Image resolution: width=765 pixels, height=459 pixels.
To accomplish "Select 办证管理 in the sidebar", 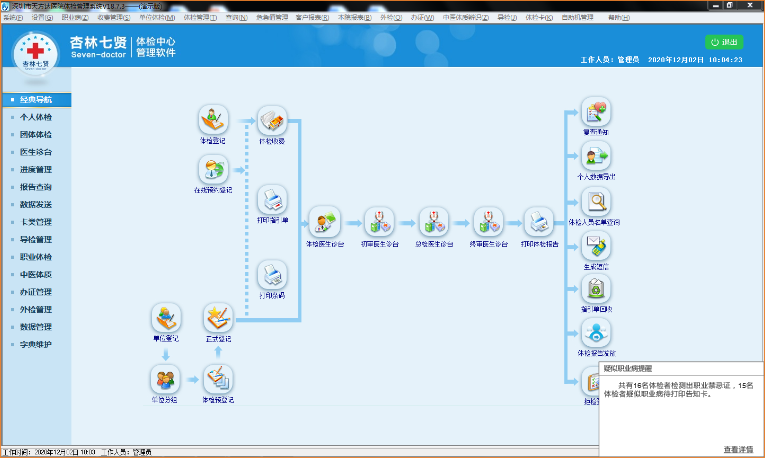I will [37, 292].
